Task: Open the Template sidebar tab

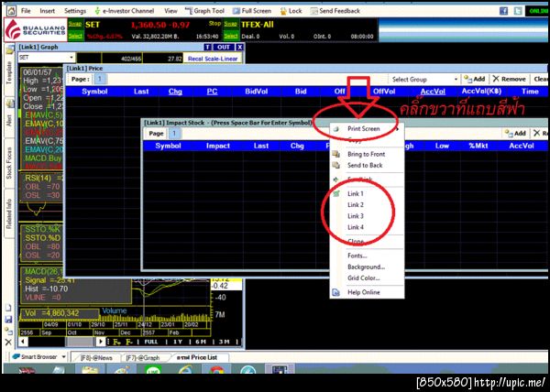Action: 9,71
